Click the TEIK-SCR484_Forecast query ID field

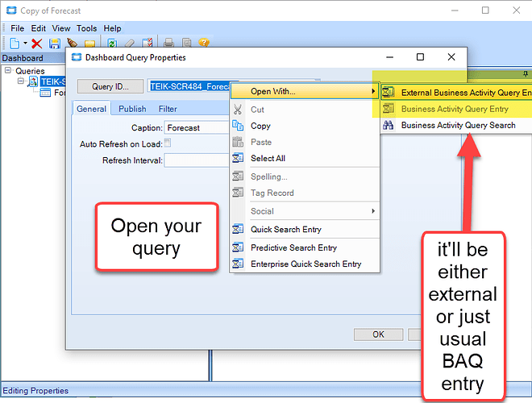[189, 86]
